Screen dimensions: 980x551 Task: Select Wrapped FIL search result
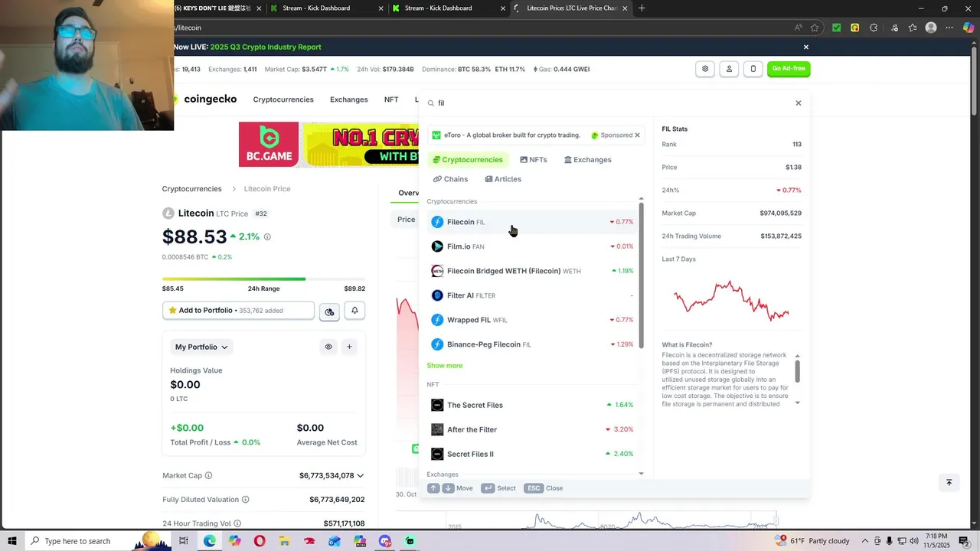click(x=532, y=320)
